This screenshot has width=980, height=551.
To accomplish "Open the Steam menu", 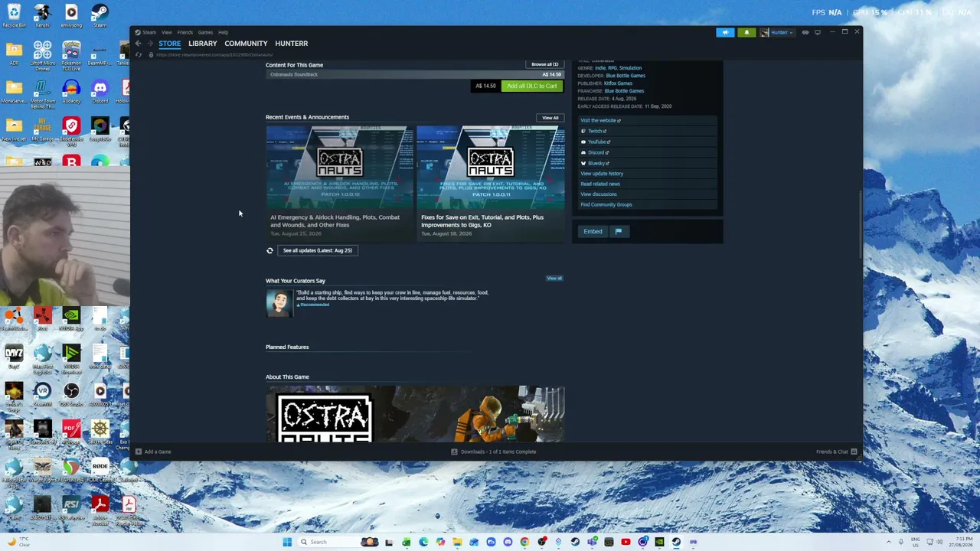I will [x=149, y=32].
